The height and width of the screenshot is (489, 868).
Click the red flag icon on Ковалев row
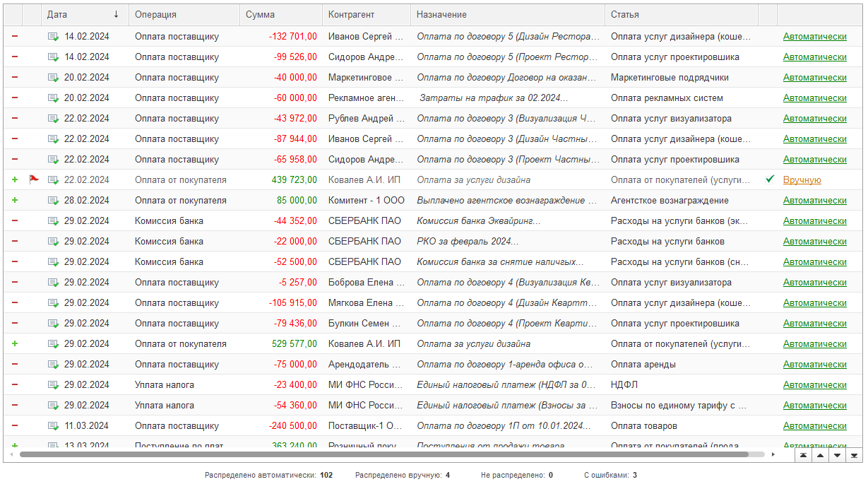[x=34, y=179]
